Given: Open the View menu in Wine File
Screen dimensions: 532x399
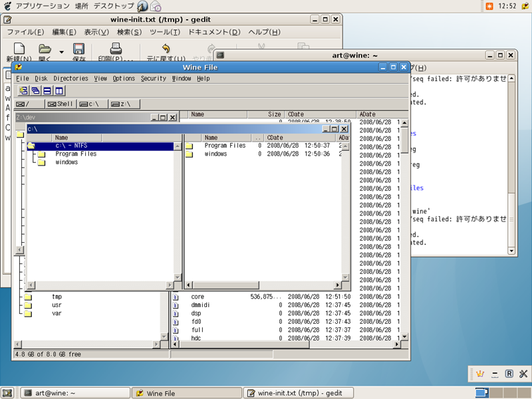Looking at the screenshot, I should tap(100, 78).
